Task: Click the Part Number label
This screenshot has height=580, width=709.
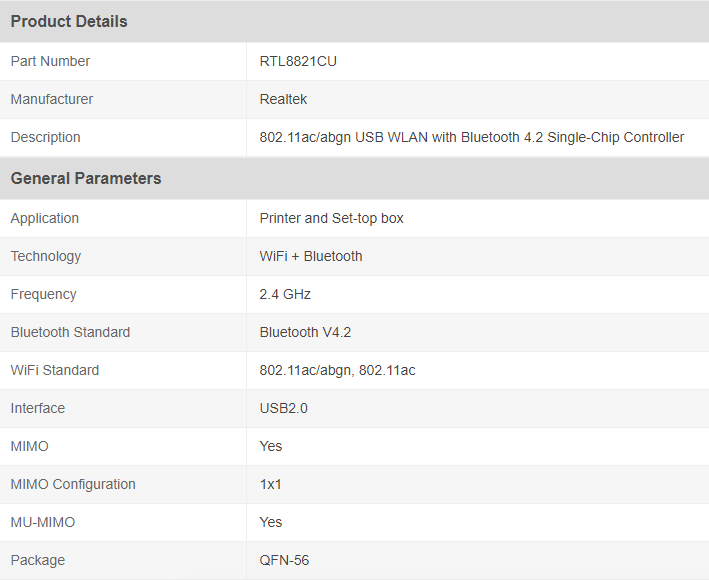Action: pos(50,61)
